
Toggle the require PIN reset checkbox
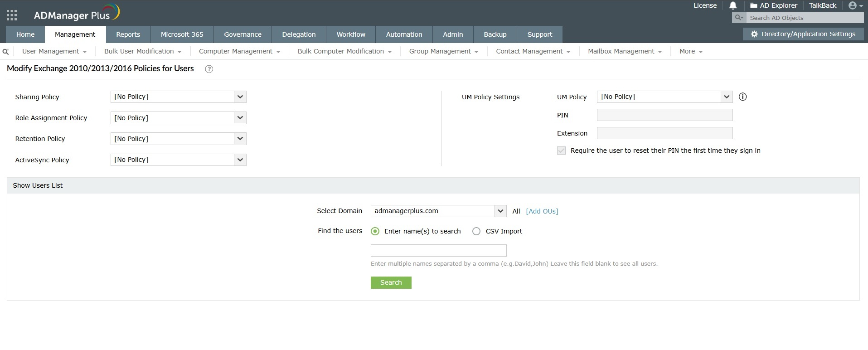point(561,151)
